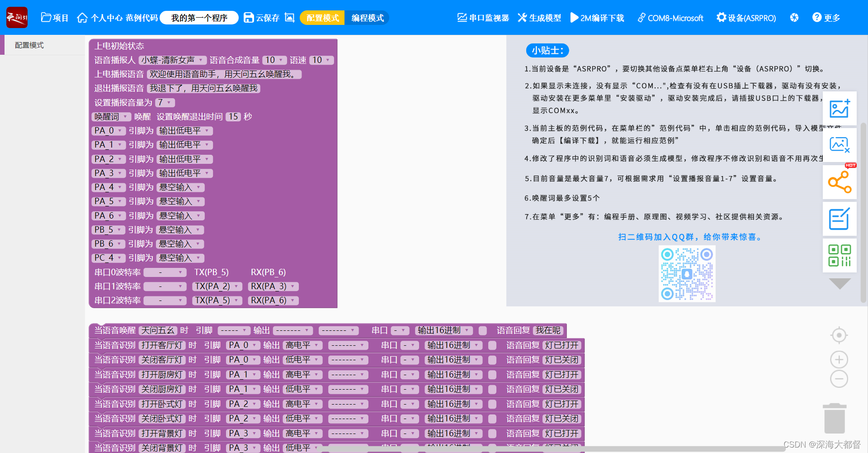
Task: Expand sidebar with down triangle arrow
Action: click(840, 284)
